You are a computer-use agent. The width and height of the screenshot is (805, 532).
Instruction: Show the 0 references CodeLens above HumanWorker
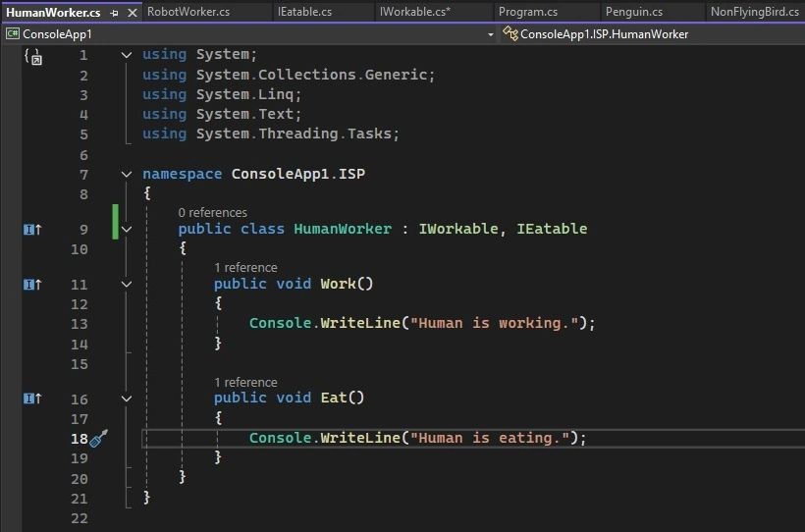click(213, 213)
